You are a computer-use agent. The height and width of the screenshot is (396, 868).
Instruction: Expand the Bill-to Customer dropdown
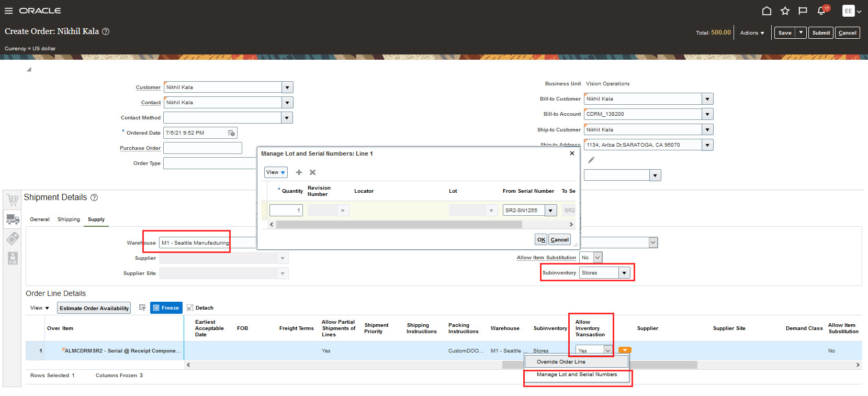[707, 99]
